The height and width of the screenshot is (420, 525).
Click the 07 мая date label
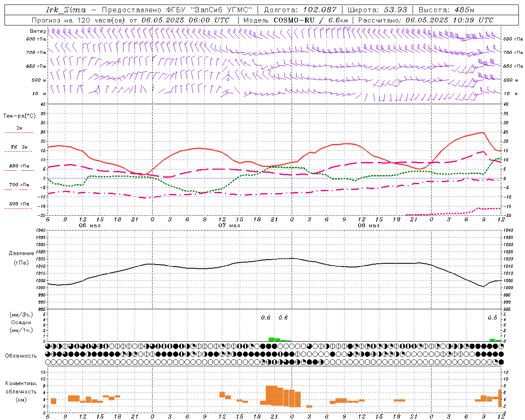(229, 226)
